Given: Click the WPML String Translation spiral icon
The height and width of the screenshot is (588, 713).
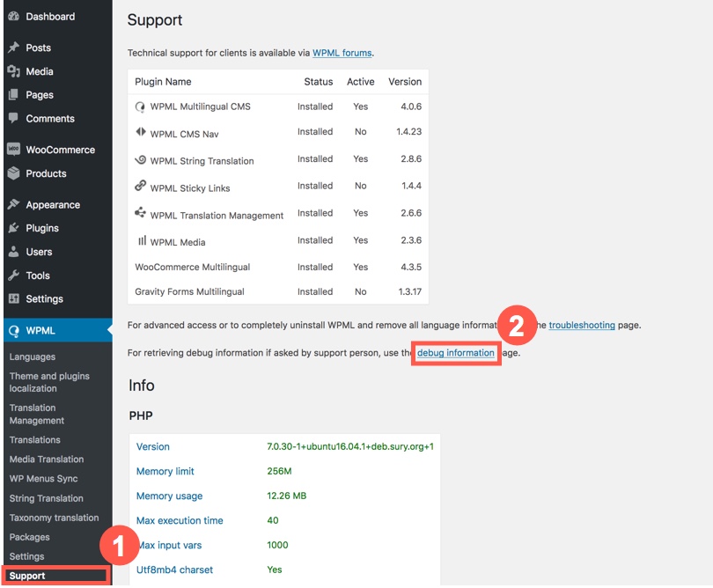Looking at the screenshot, I should pos(141,159).
